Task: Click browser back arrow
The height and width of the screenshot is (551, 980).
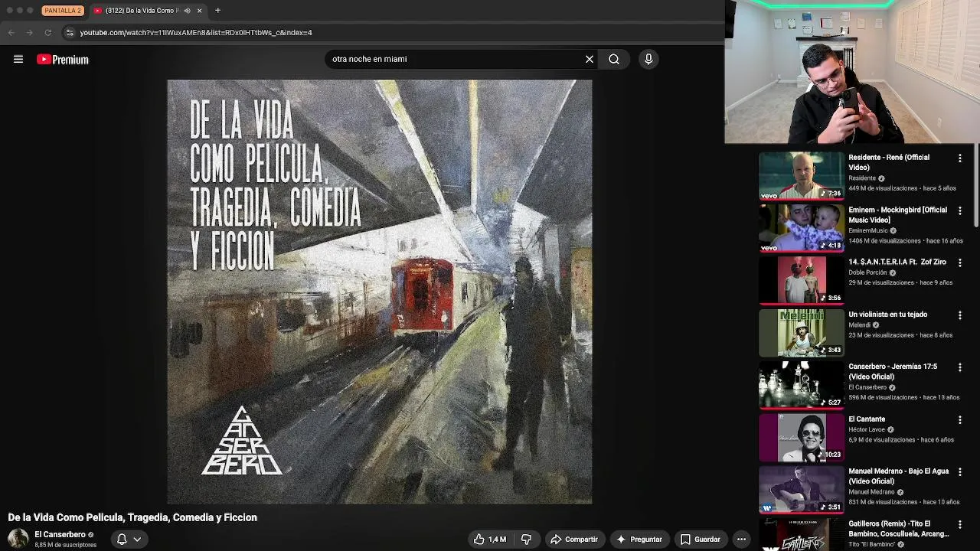Action: click(11, 32)
